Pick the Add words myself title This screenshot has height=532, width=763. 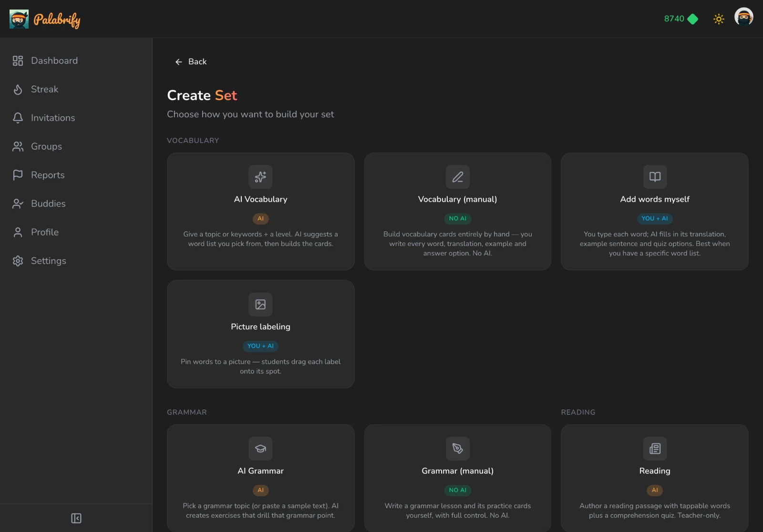pos(655,199)
